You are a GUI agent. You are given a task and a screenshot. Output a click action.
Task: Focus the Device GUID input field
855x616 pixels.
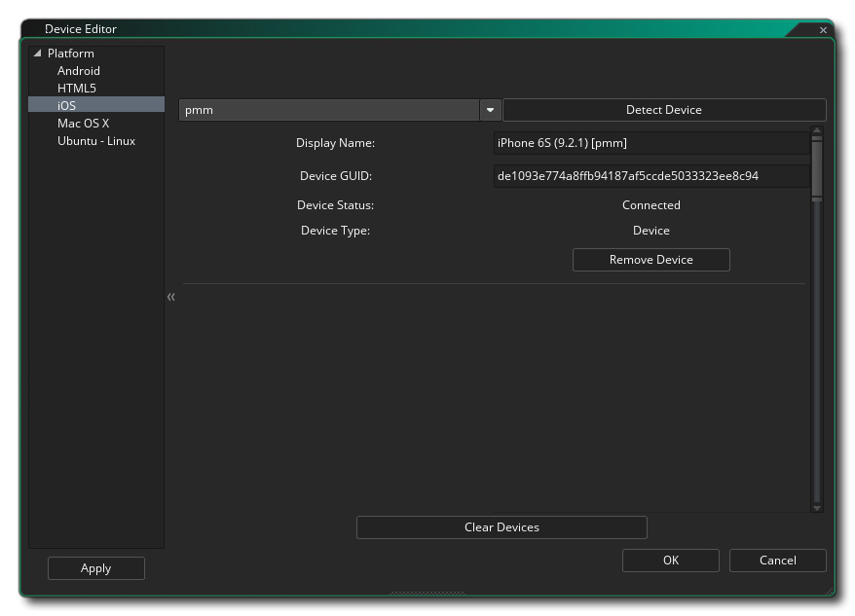(650, 176)
